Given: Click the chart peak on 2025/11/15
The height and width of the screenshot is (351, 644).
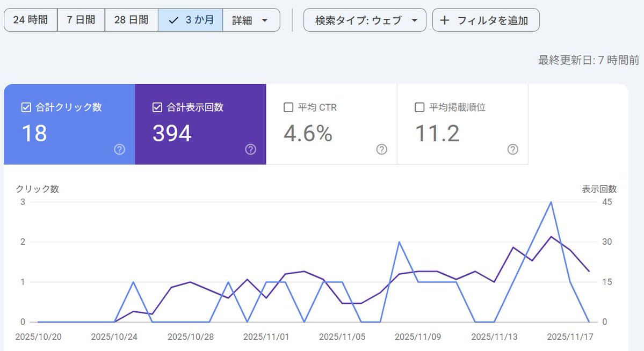Looking at the screenshot, I should (550, 202).
